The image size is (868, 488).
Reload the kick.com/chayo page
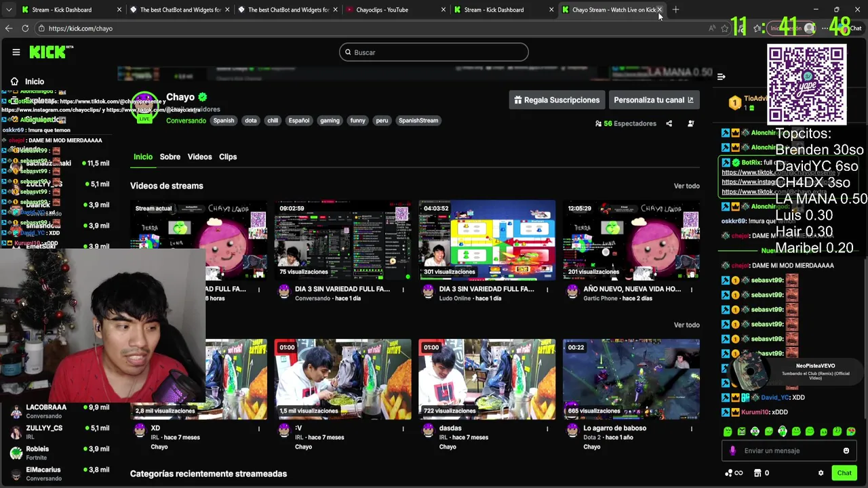25,28
